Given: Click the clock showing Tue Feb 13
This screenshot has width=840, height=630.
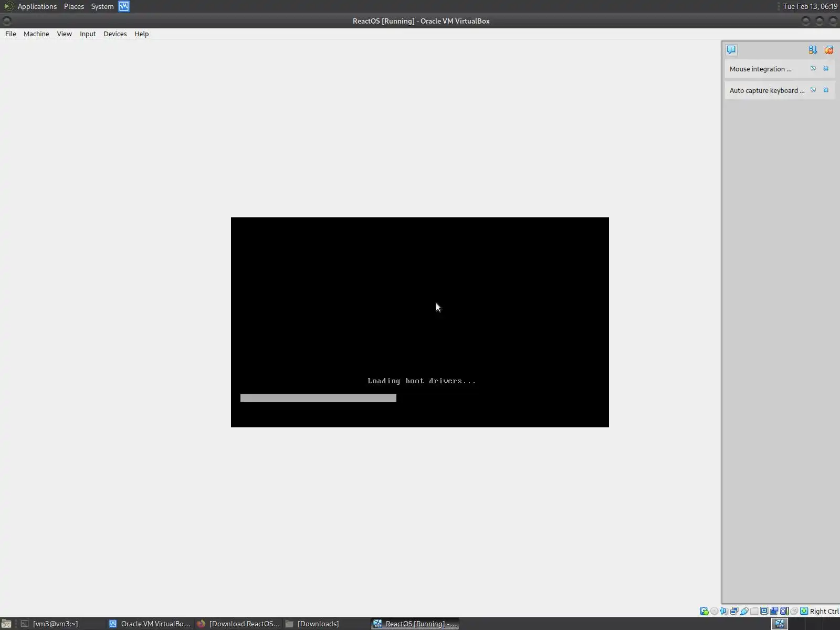Looking at the screenshot, I should pos(810,6).
